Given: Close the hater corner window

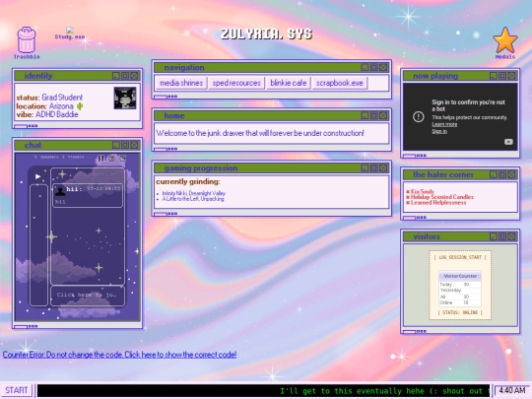Looking at the screenshot, I should (x=511, y=174).
